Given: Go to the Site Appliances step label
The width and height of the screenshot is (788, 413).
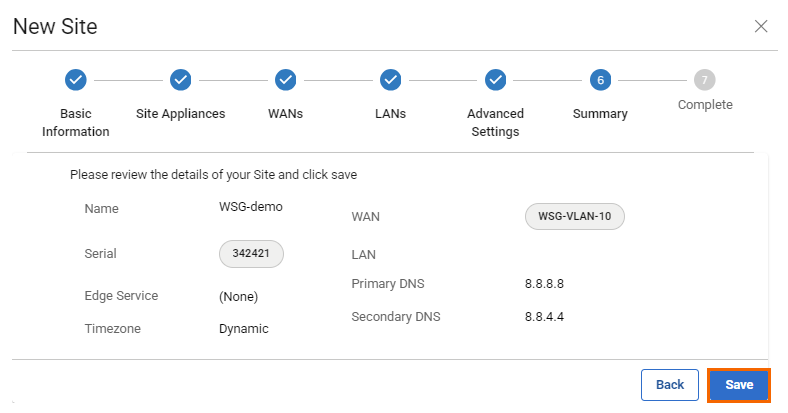Looking at the screenshot, I should (x=180, y=113).
